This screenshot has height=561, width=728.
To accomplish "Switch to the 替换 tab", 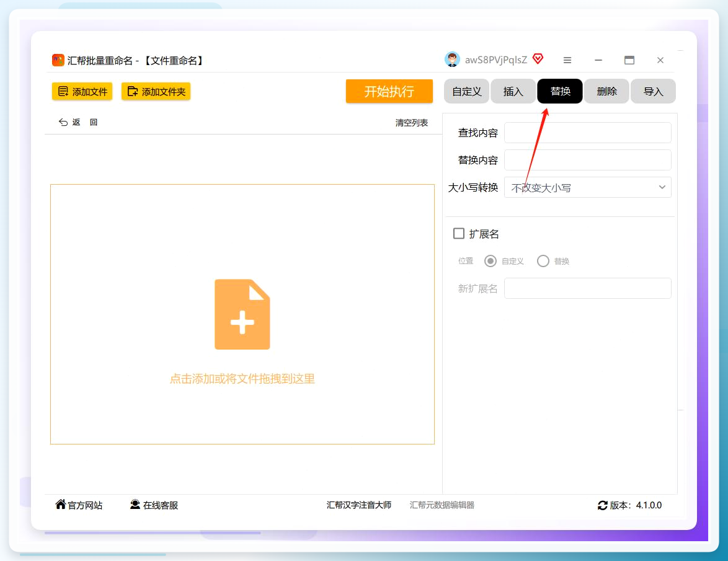I will 560,91.
